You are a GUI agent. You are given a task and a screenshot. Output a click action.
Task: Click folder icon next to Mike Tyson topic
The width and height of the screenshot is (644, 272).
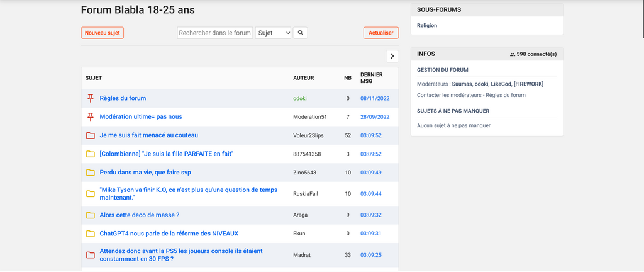pyautogui.click(x=91, y=194)
